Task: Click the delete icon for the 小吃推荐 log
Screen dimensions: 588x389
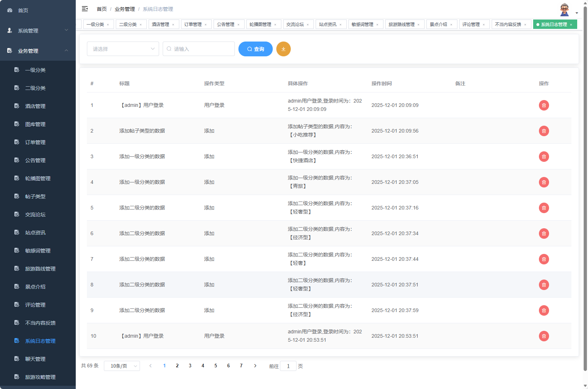Action: [x=544, y=131]
